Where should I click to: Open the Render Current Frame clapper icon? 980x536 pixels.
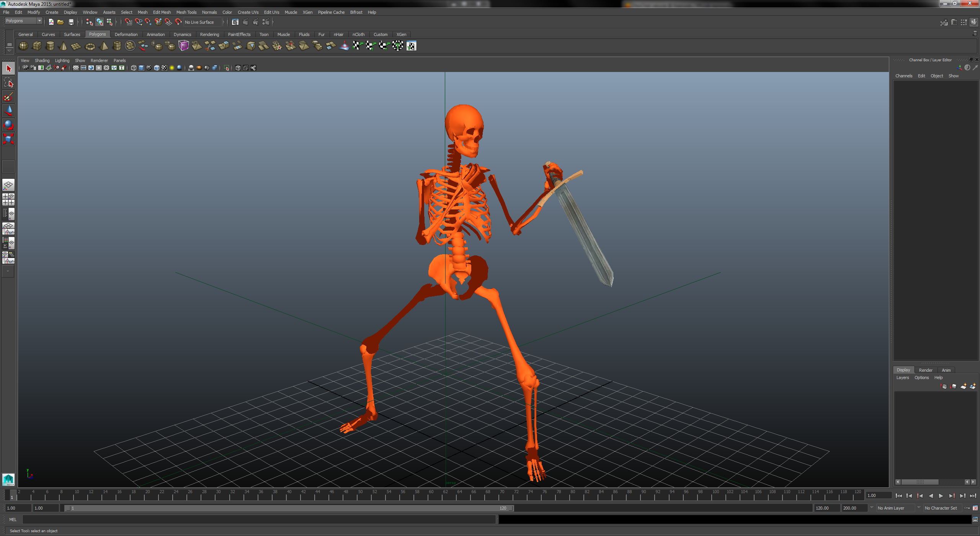pyautogui.click(x=246, y=22)
